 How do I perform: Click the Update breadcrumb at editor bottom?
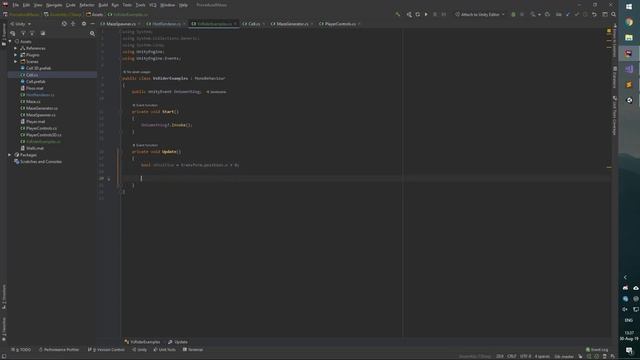point(178,342)
